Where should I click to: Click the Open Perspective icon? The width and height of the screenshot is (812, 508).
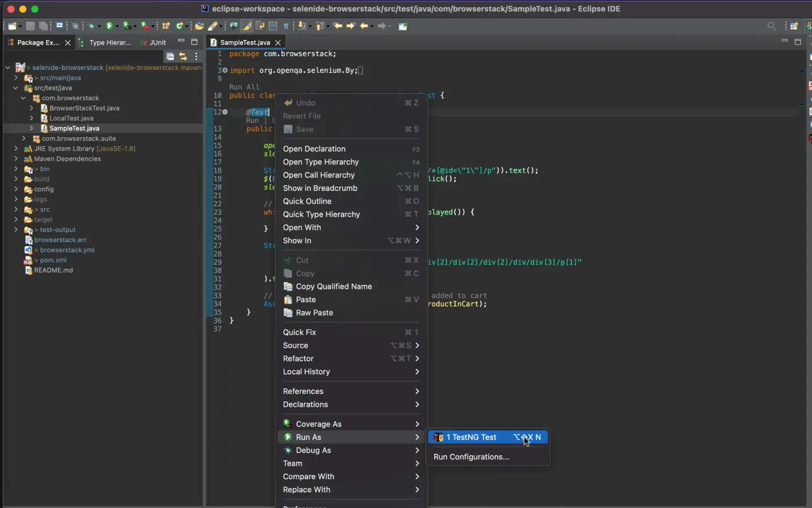click(794, 26)
